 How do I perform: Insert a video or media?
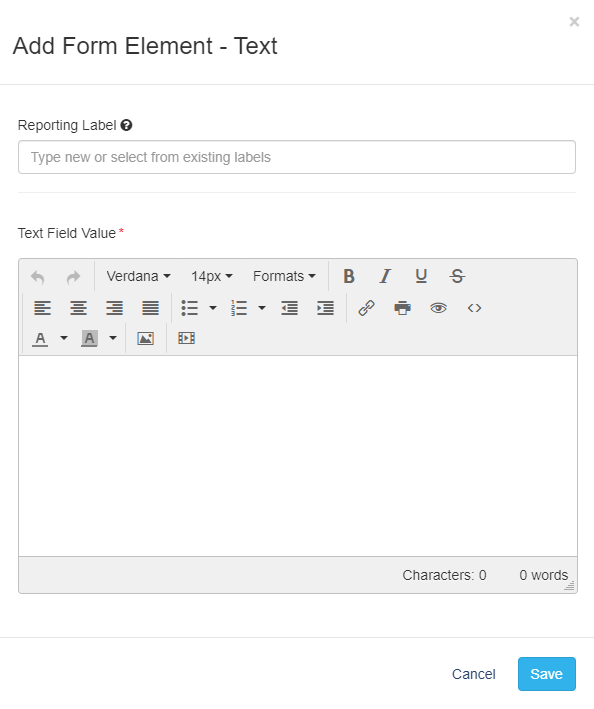click(186, 338)
